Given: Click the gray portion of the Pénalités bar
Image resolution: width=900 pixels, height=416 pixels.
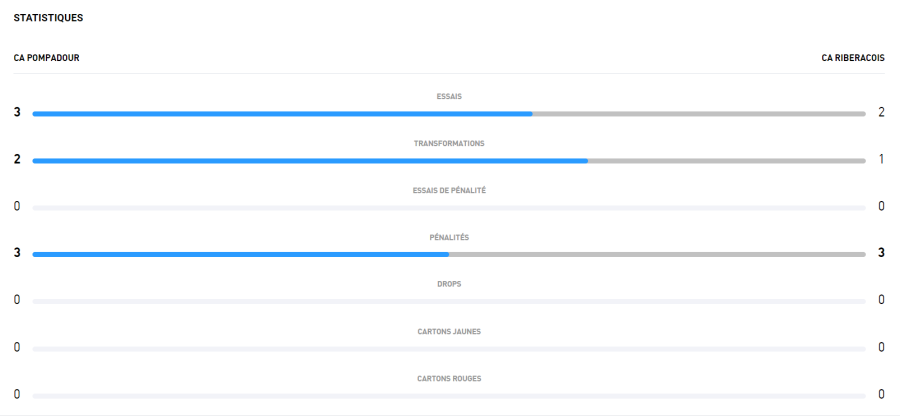Looking at the screenshot, I should [657, 255].
